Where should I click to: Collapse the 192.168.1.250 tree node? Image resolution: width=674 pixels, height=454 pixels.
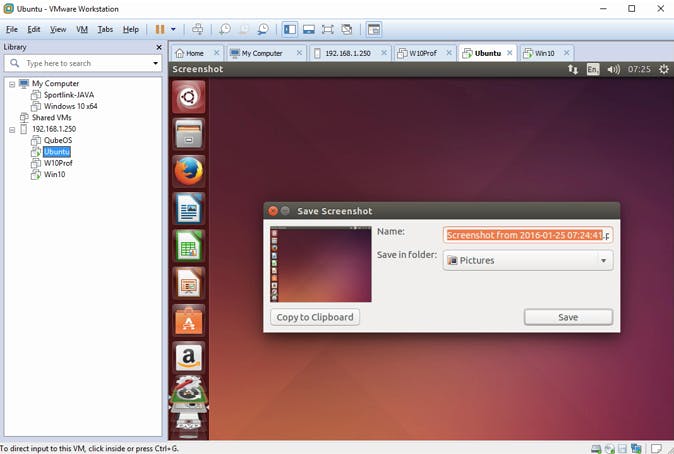[x=12, y=129]
